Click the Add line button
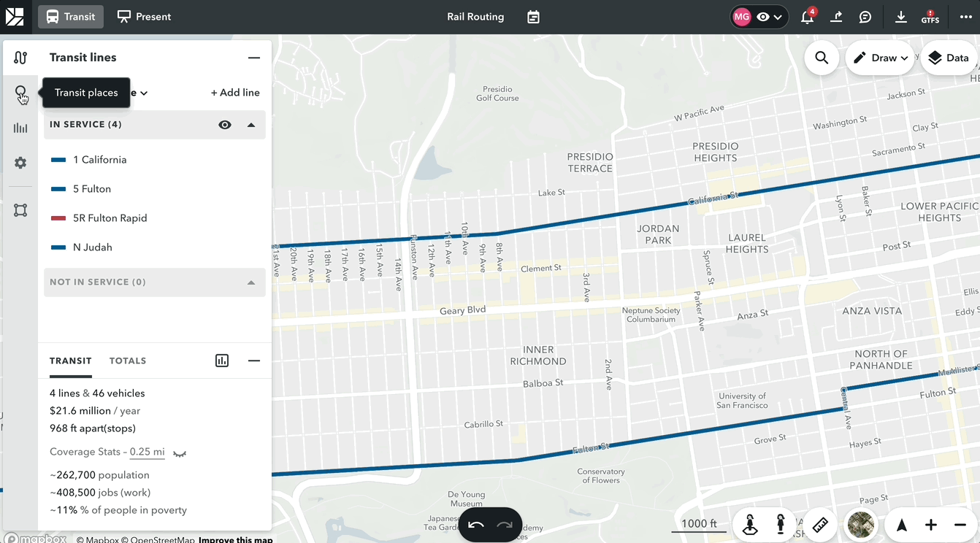980x543 pixels. tap(235, 93)
